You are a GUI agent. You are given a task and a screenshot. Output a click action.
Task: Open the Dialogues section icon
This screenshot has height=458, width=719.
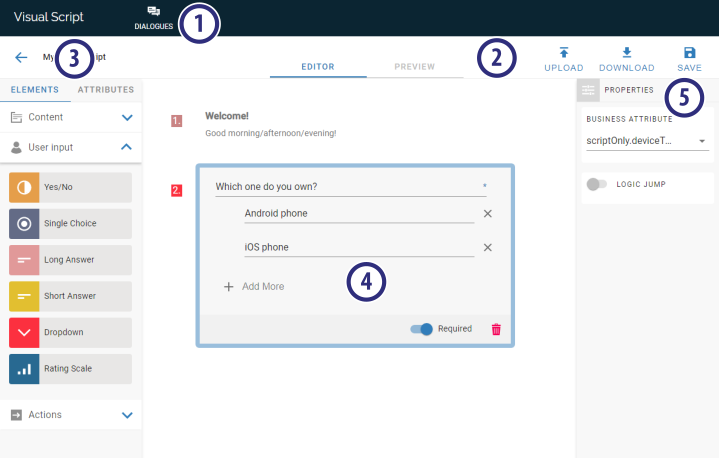tap(154, 11)
